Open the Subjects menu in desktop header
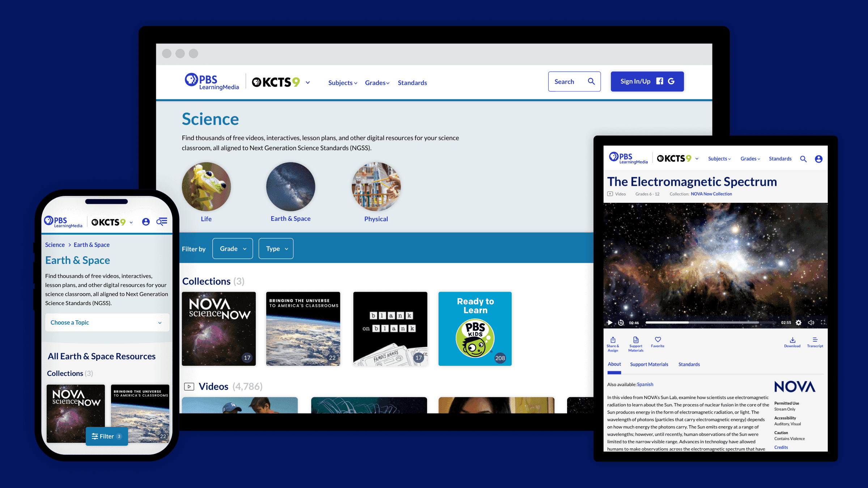 (x=342, y=83)
